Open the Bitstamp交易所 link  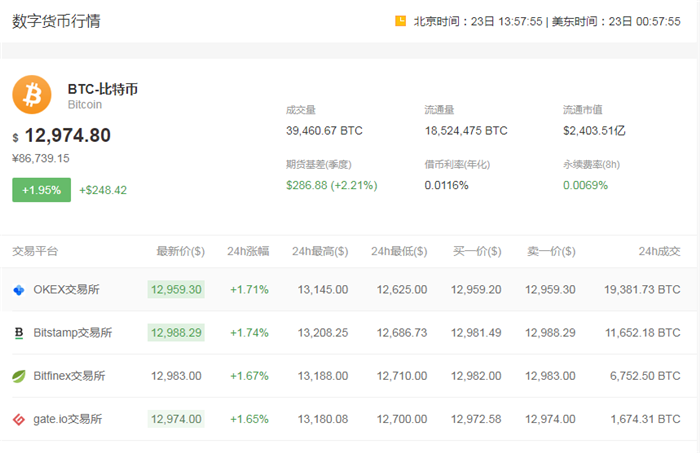[x=73, y=333]
